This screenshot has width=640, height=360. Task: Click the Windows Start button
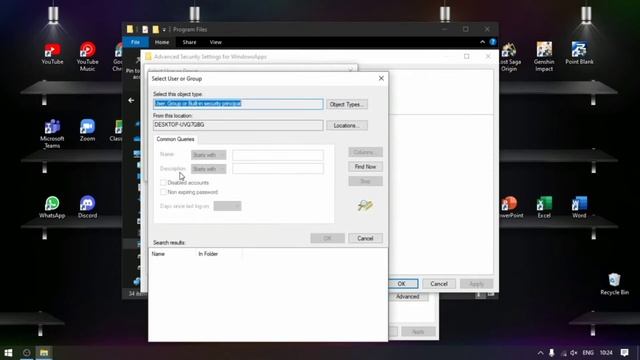pos(8,353)
